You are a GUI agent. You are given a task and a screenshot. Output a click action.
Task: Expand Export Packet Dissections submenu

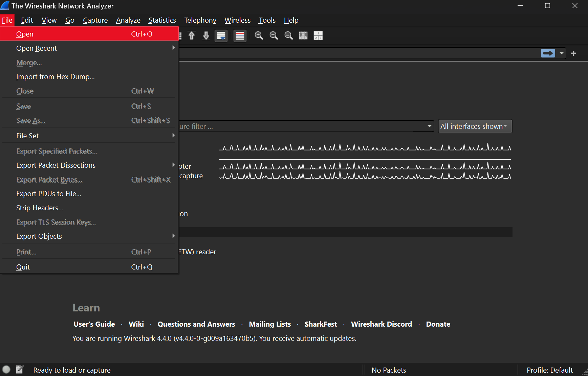click(x=89, y=165)
